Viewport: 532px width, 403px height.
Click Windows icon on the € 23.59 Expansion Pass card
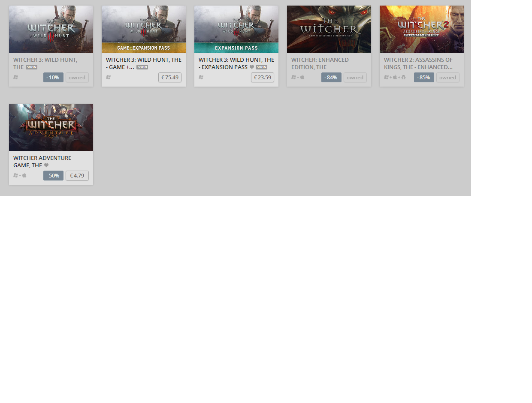[x=201, y=77]
